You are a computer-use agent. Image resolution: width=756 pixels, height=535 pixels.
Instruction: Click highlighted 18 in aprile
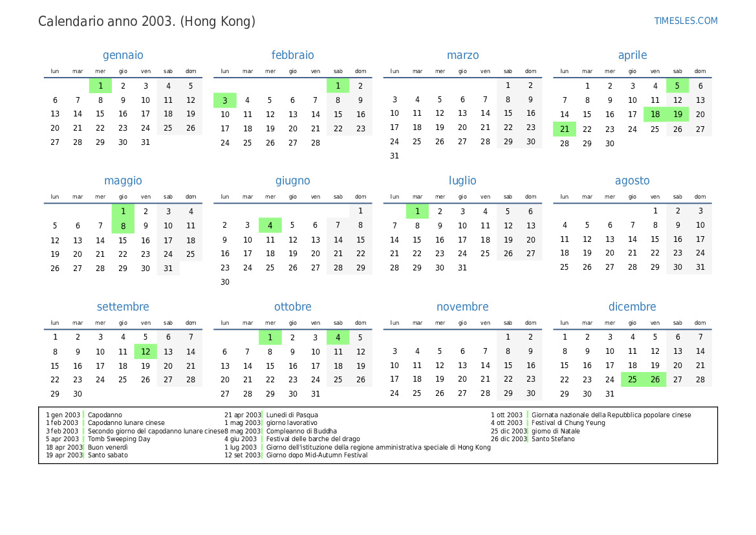click(654, 115)
